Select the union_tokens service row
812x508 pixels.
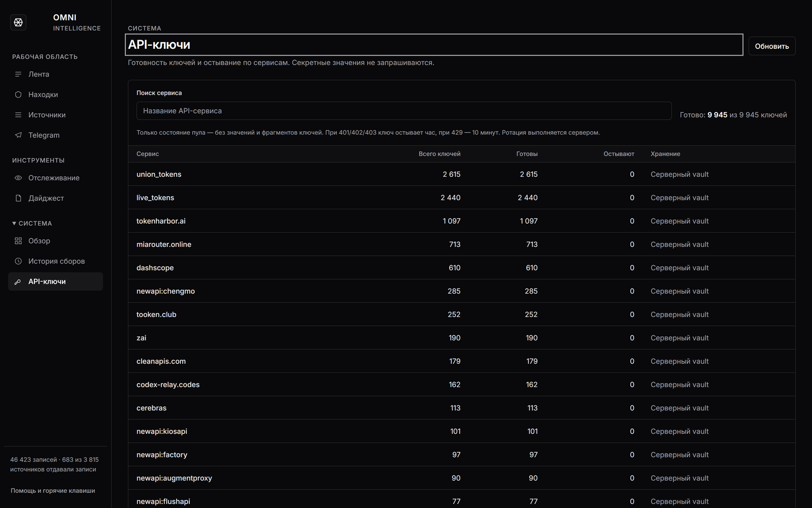coord(461,174)
